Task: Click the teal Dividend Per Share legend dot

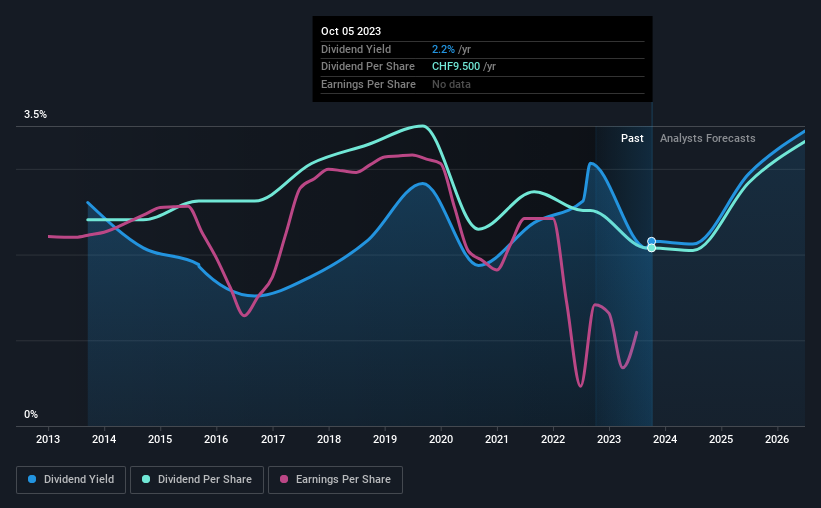Action: pos(146,479)
